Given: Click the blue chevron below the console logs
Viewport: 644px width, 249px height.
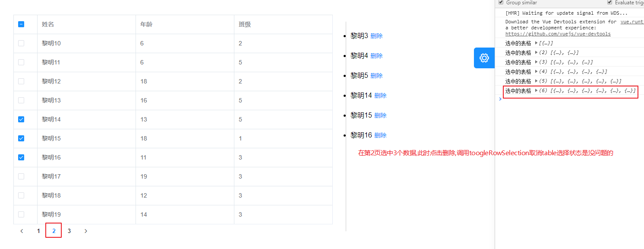Looking at the screenshot, I should click(500, 99).
